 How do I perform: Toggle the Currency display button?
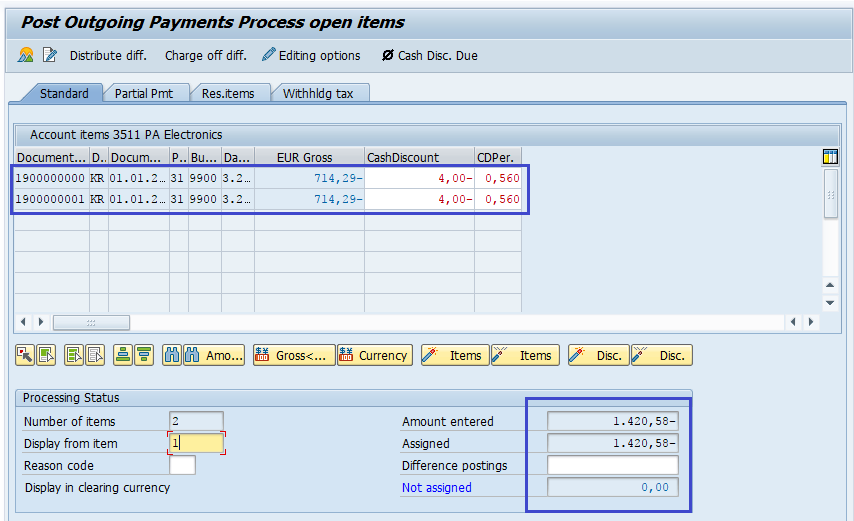374,355
